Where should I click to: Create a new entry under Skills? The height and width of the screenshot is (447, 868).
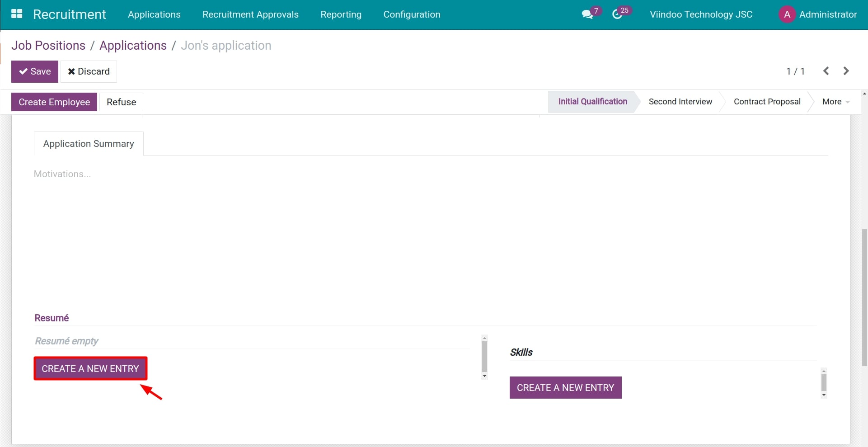click(565, 388)
